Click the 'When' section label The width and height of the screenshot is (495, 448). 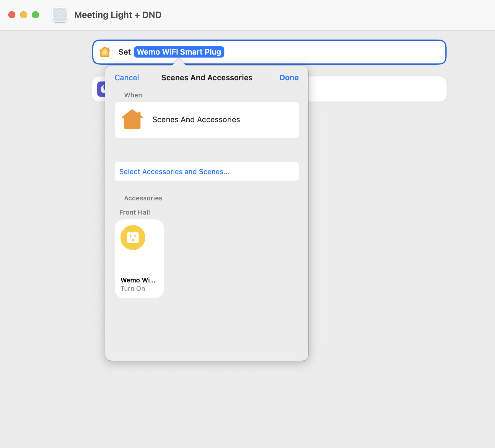click(x=133, y=95)
